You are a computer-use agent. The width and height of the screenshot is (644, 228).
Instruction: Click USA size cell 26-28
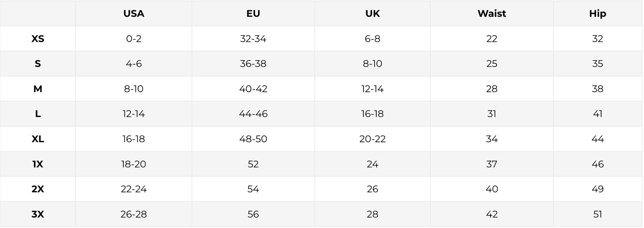pos(133,214)
